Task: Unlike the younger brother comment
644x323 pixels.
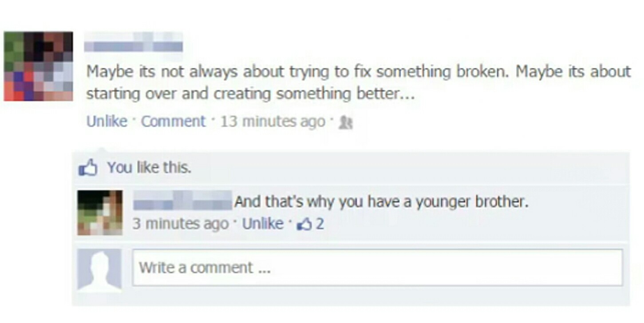Action: click(x=263, y=223)
